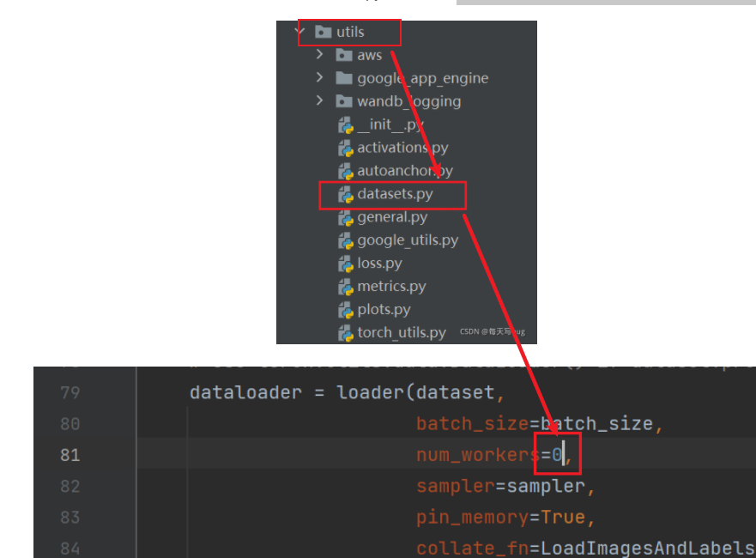Expand the wandb_logging folder chevron
This screenshot has width=756, height=558.
click(x=320, y=100)
